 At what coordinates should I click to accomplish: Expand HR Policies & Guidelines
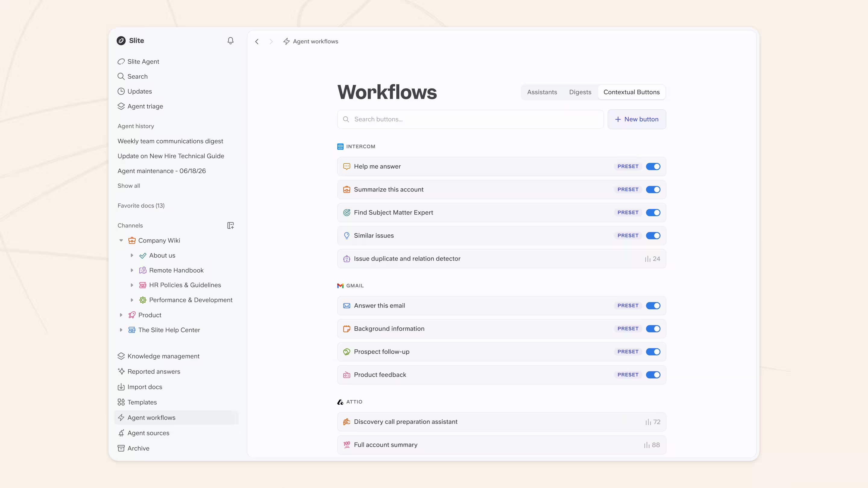(132, 285)
